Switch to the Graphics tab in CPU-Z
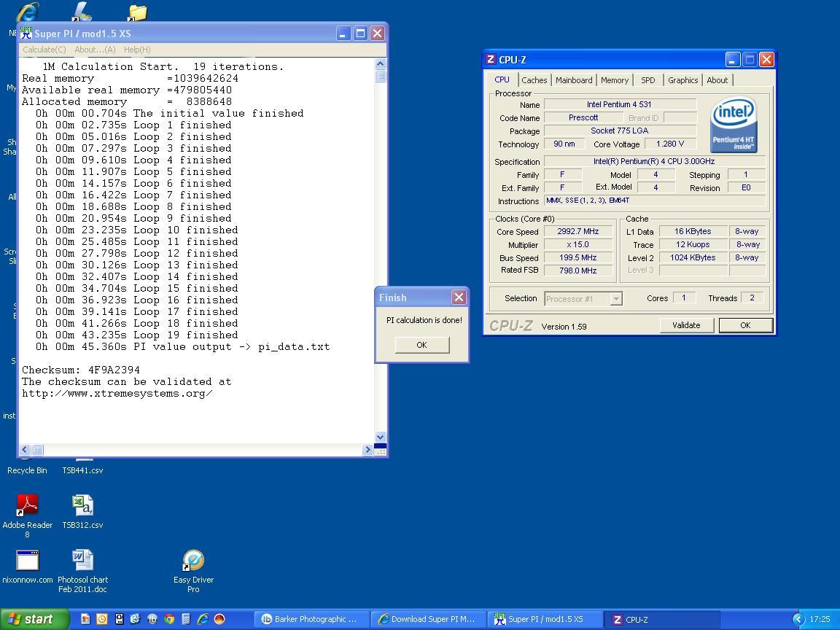The width and height of the screenshot is (840, 630). [683, 80]
